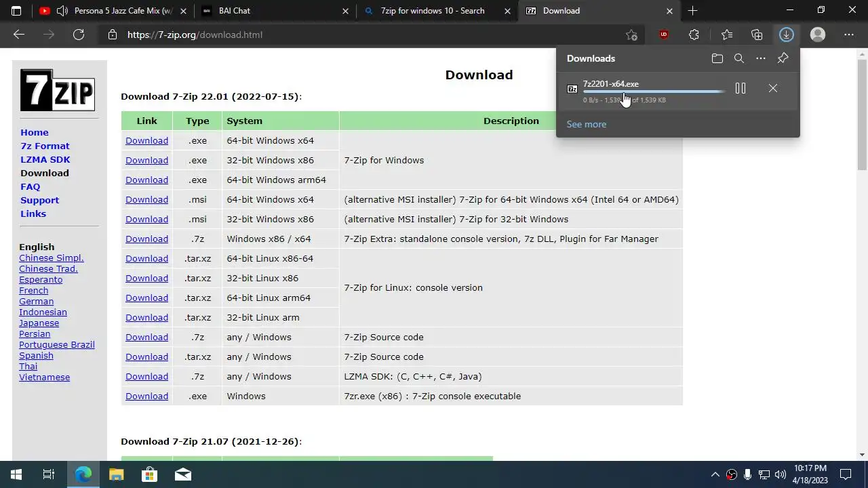
Task: Download the 64-bit Windows x64 .msi
Action: (146, 199)
